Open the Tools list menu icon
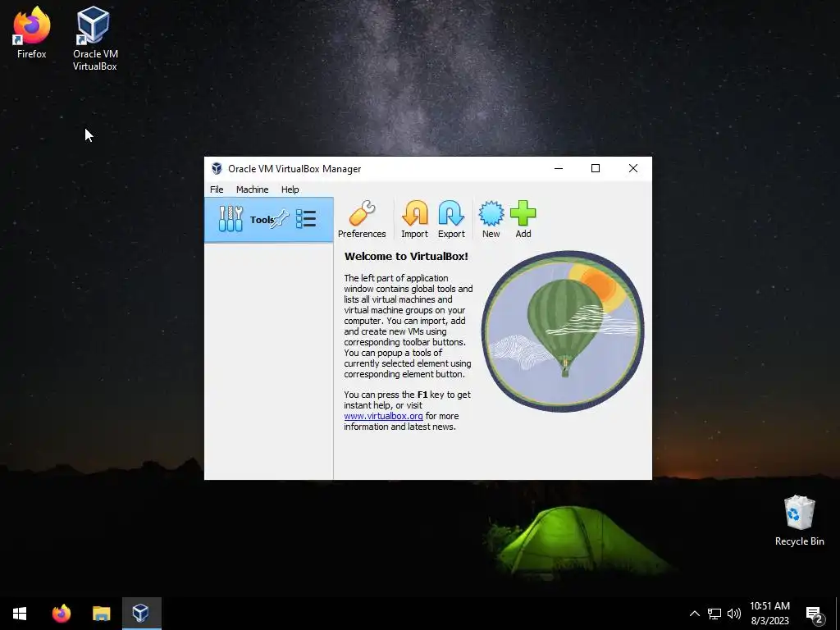Screen dimensions: 840x630 click(x=306, y=218)
